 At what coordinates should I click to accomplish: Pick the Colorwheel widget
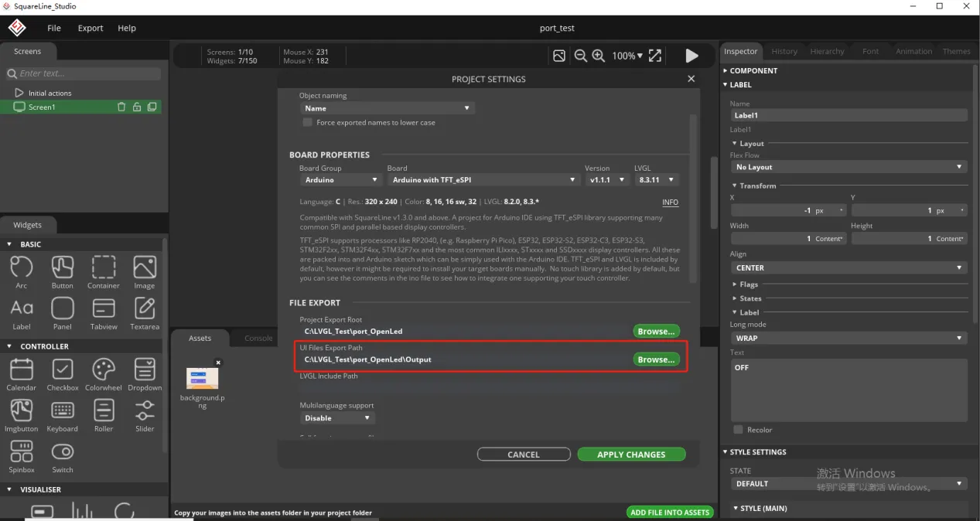pyautogui.click(x=103, y=369)
